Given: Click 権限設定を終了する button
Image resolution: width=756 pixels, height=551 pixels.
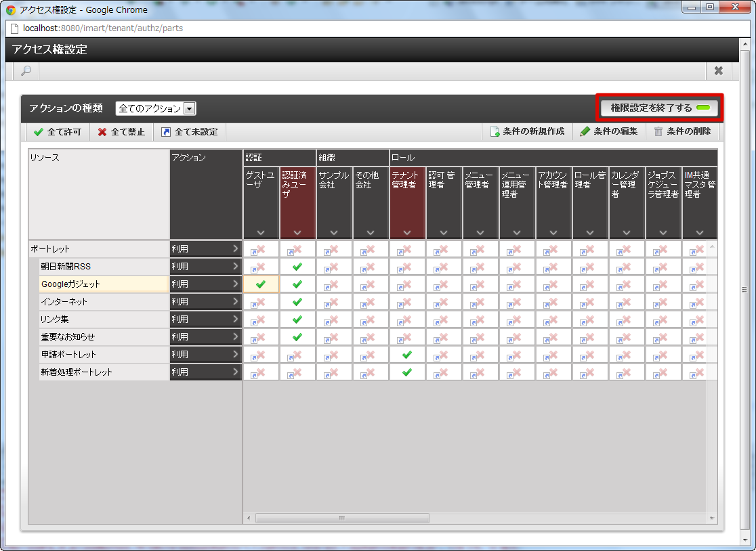Looking at the screenshot, I should 660,108.
